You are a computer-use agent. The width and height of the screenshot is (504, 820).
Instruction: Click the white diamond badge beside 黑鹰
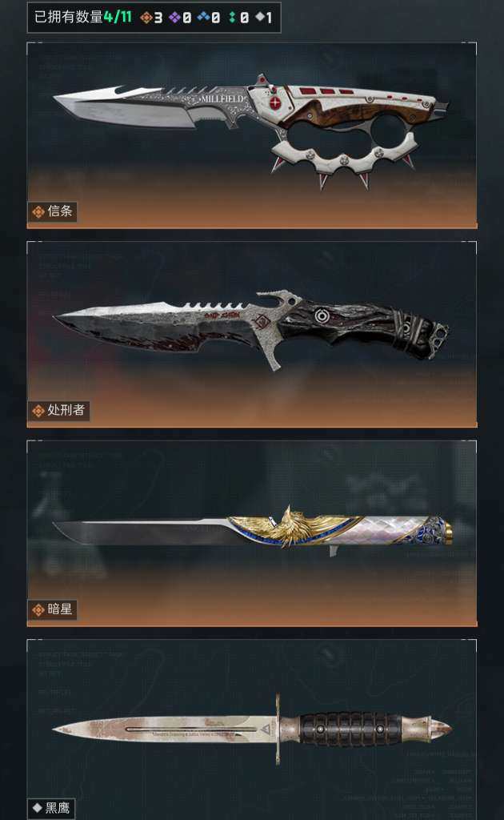pyautogui.click(x=37, y=808)
